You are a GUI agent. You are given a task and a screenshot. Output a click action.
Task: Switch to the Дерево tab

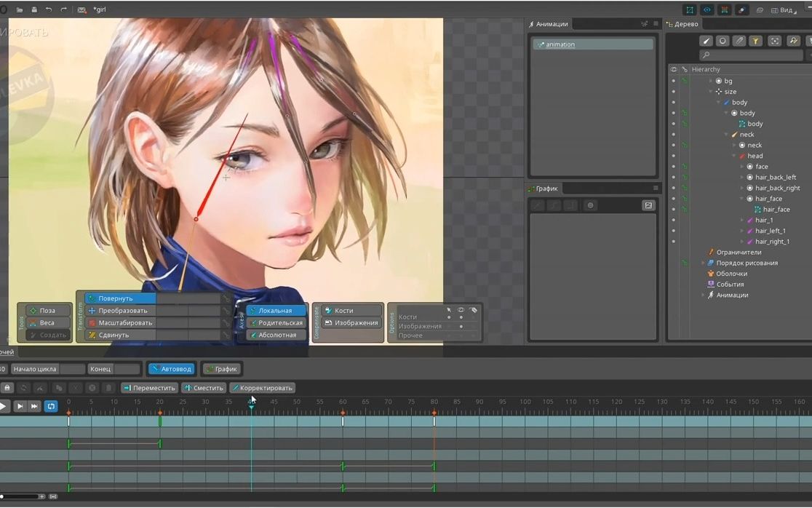tap(682, 24)
